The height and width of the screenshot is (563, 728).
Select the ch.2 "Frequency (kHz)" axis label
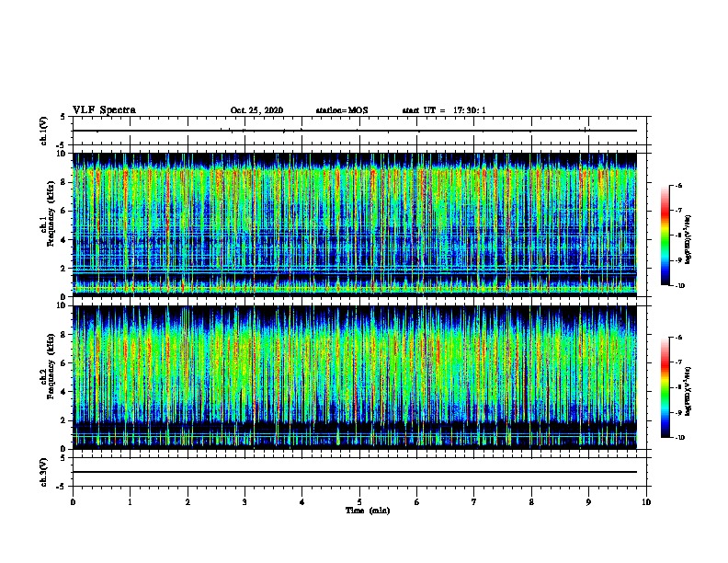coord(51,366)
